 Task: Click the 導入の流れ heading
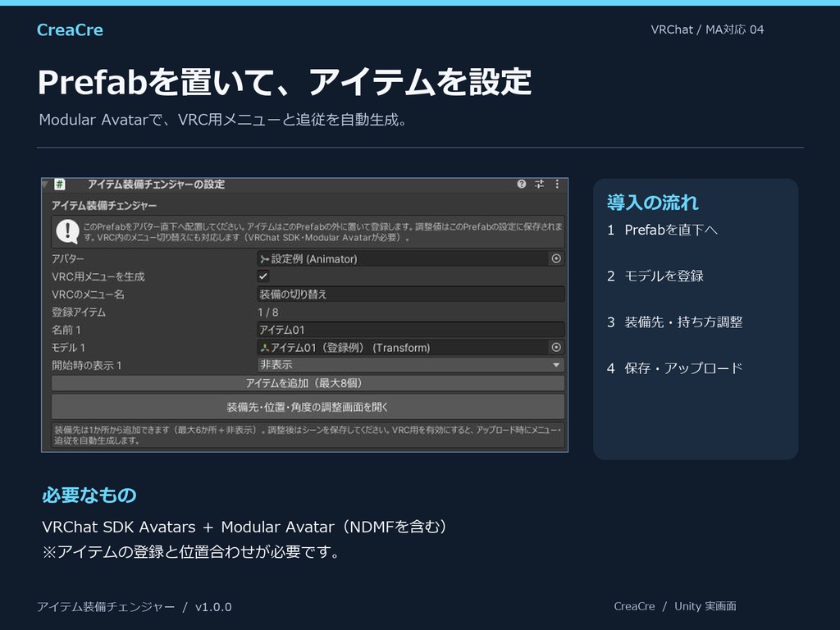tap(652, 203)
